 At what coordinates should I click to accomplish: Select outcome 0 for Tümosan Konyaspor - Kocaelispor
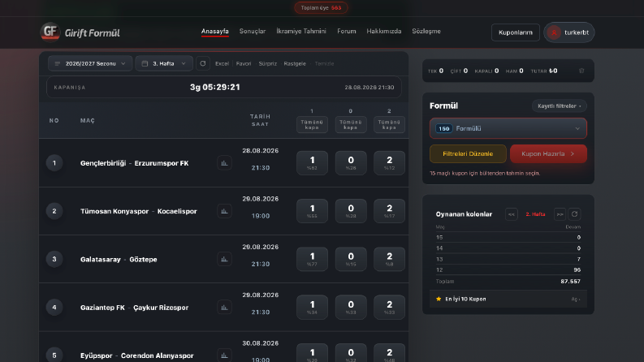tap(351, 211)
